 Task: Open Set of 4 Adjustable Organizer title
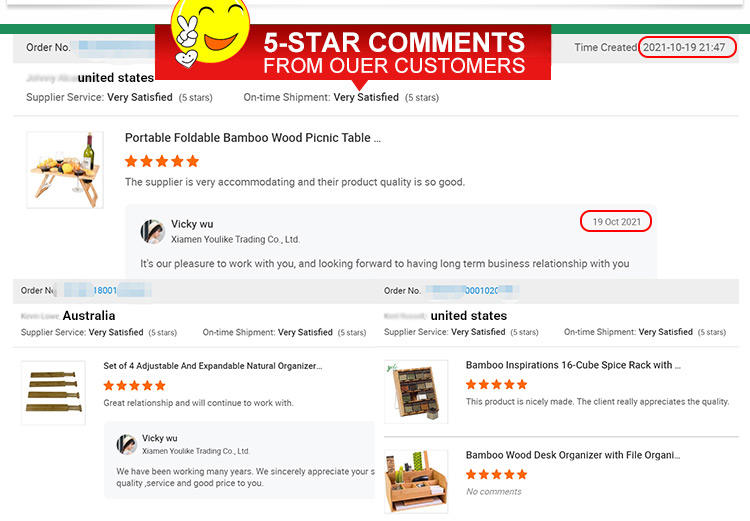tap(213, 366)
